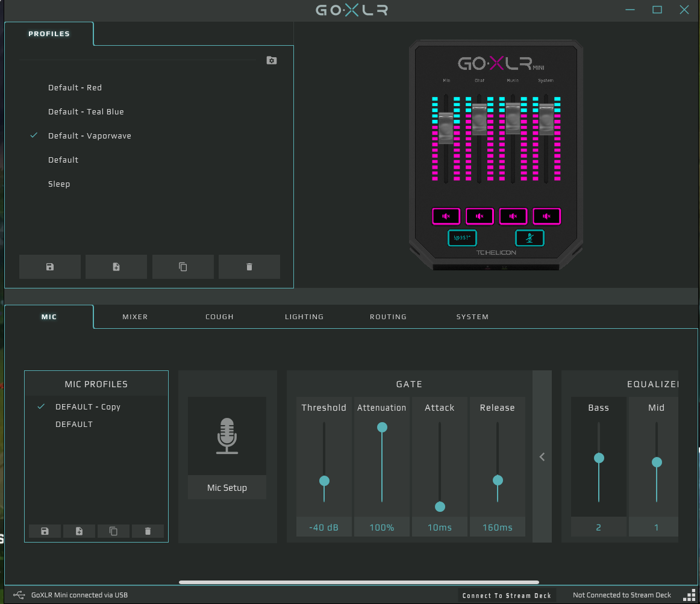Select the 'Default - Teal Blue' profile
Image resolution: width=700 pixels, height=604 pixels.
(86, 111)
